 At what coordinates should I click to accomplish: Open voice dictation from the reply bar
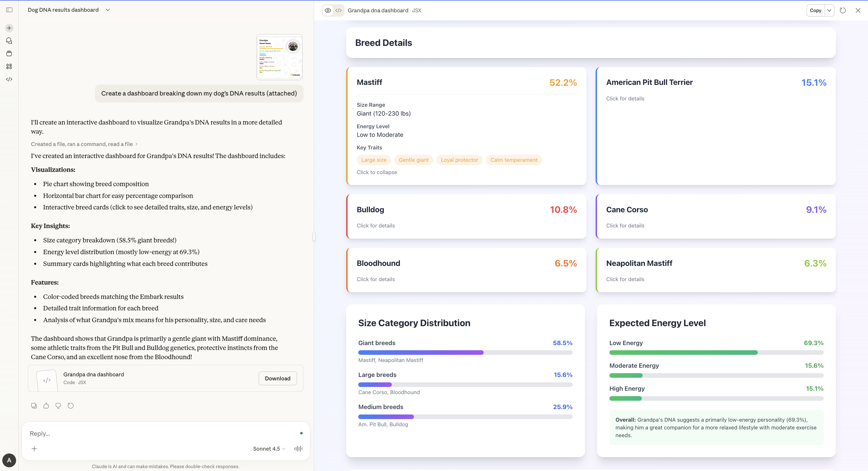click(298, 449)
